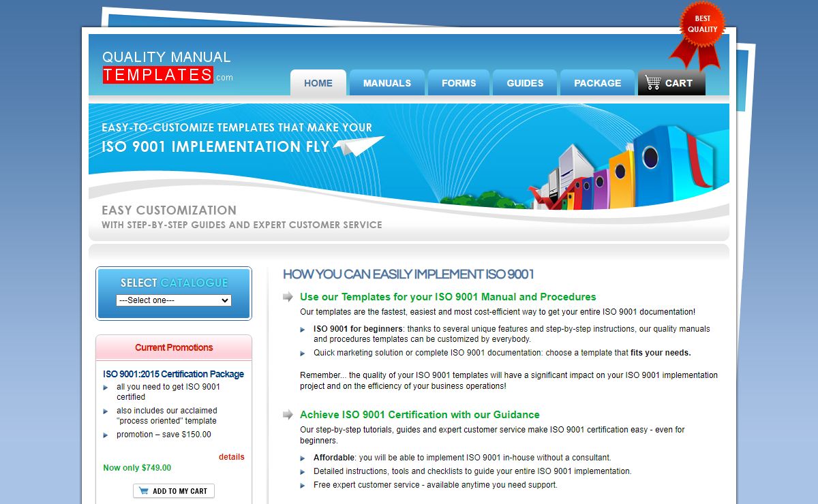Open promotion details link

(232, 457)
